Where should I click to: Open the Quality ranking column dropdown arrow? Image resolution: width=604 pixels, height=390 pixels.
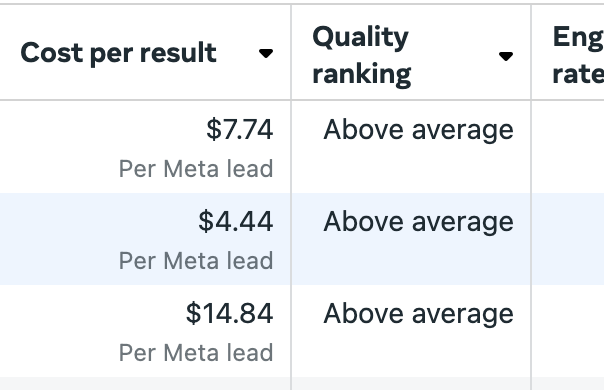[506, 56]
